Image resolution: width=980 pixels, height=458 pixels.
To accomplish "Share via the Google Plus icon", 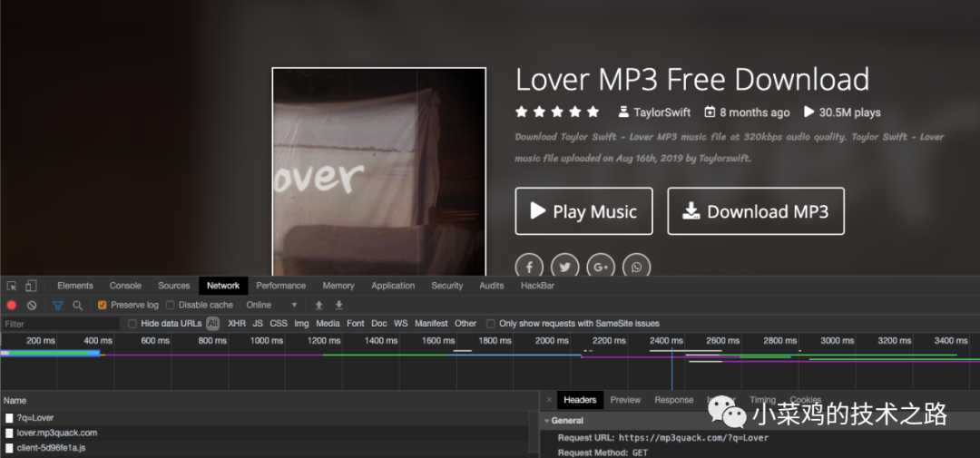I will (601, 267).
